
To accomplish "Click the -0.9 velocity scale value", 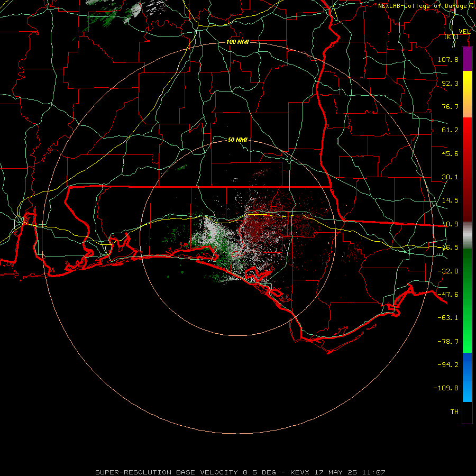I will point(450,224).
